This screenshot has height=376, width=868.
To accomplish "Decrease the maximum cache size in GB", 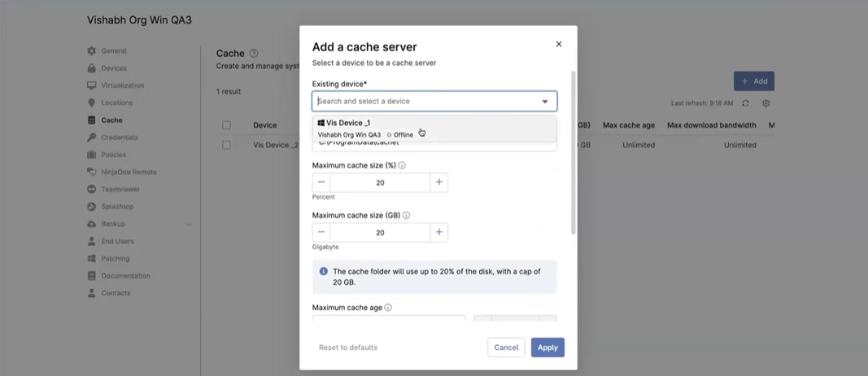I will pyautogui.click(x=321, y=233).
